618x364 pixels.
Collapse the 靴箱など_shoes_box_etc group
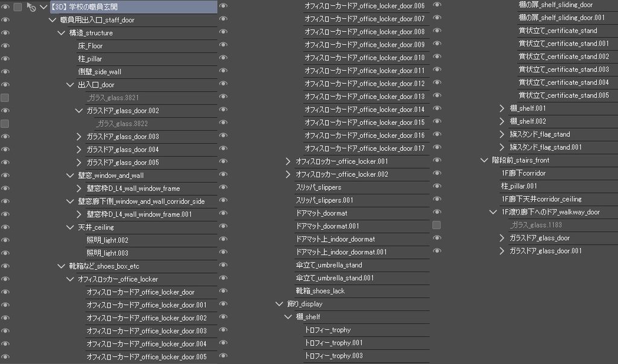tap(61, 266)
